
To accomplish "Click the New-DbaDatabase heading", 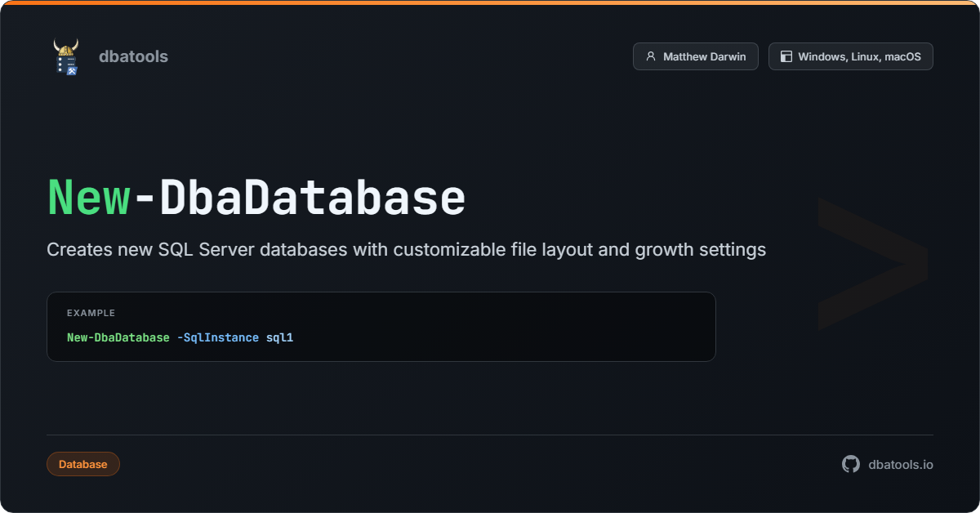I will coord(256,198).
